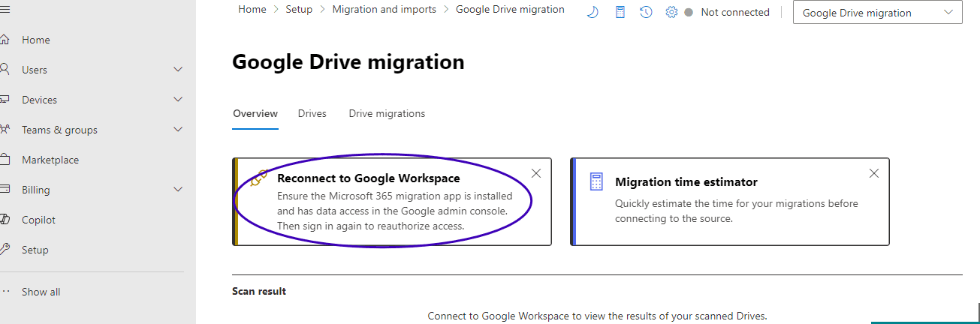980x324 pixels.
Task: Click the Copilot icon in the sidebar
Action: (x=5, y=220)
